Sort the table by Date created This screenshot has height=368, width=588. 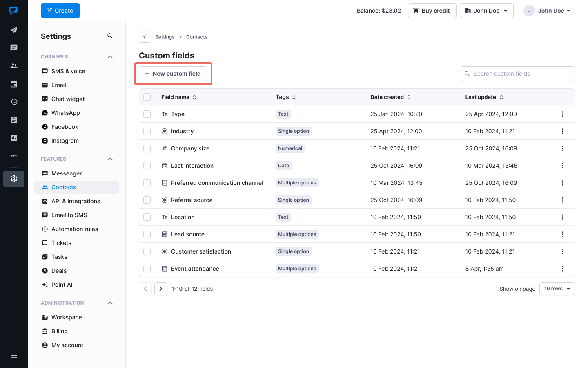click(390, 97)
